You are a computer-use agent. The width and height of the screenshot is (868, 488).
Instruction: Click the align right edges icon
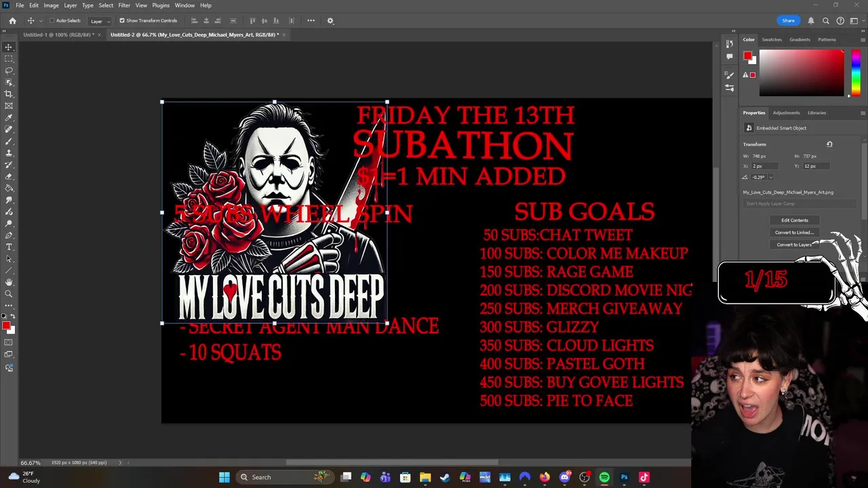218,20
